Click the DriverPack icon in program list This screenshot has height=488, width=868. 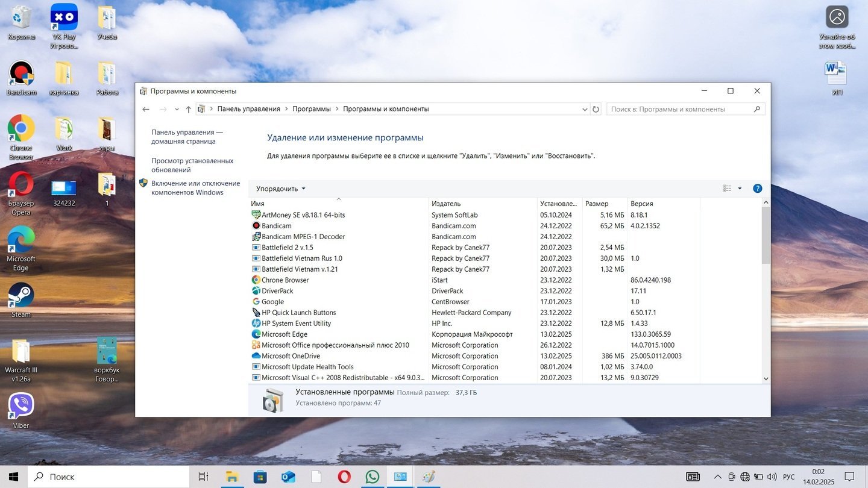point(256,291)
